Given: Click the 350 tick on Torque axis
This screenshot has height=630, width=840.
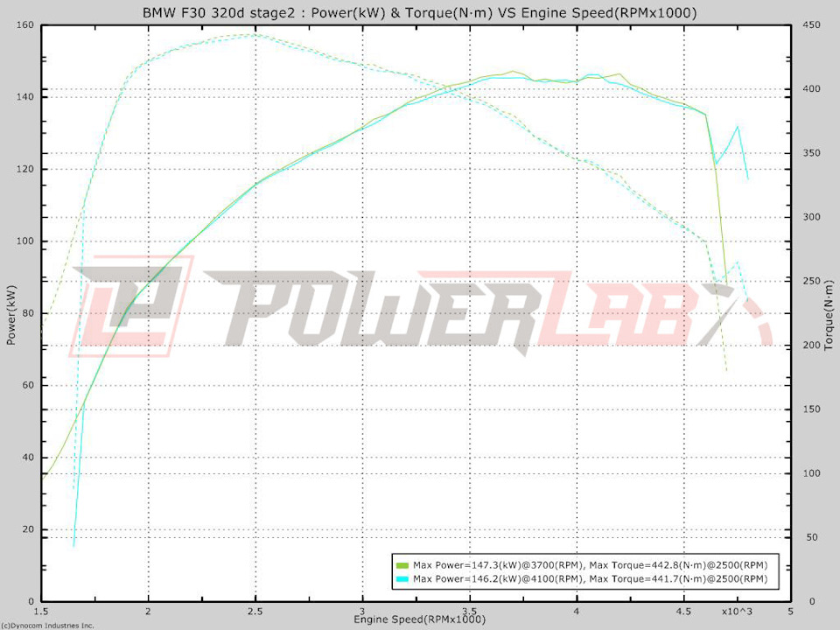Looking at the screenshot, I should pyautogui.click(x=812, y=153).
